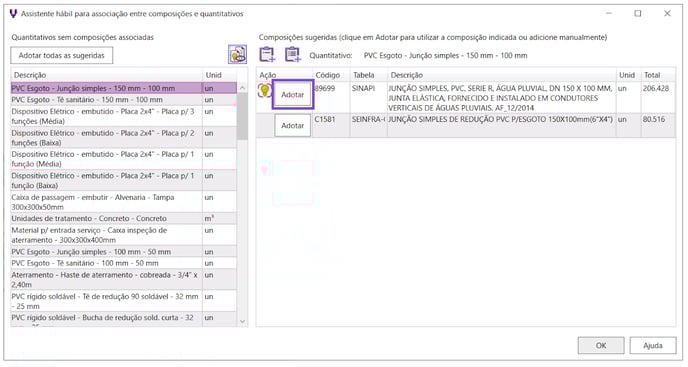Select Material p/ entrada serviço row
The height and width of the screenshot is (367, 688).
[124, 235]
